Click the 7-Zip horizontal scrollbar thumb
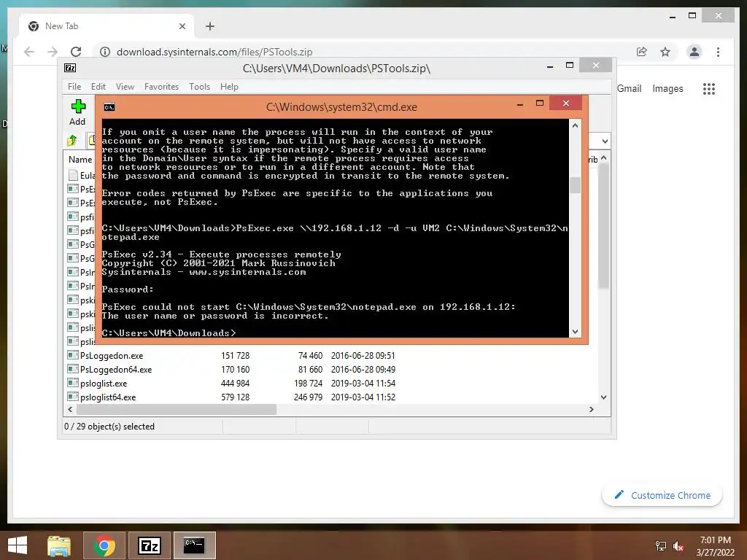 click(177, 410)
